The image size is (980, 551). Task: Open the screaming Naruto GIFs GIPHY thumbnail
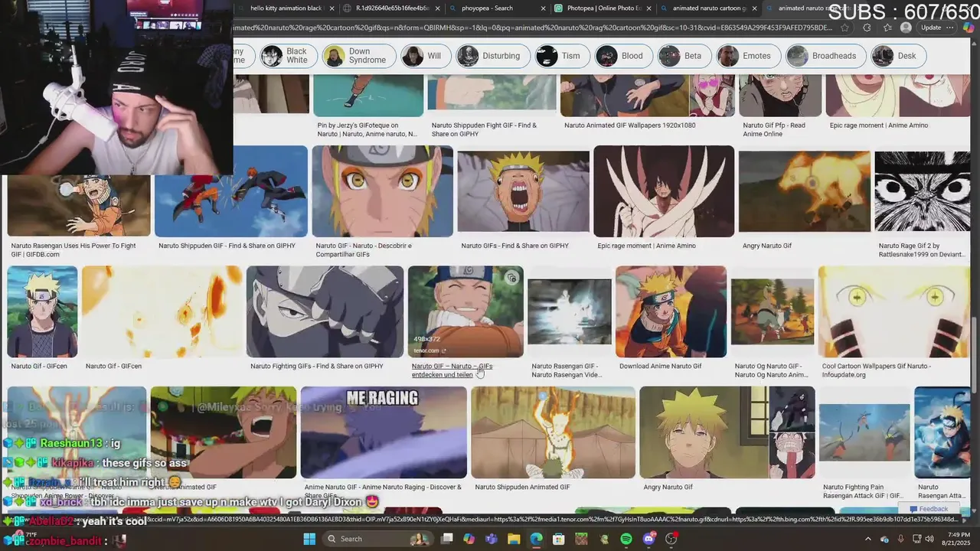(x=523, y=191)
